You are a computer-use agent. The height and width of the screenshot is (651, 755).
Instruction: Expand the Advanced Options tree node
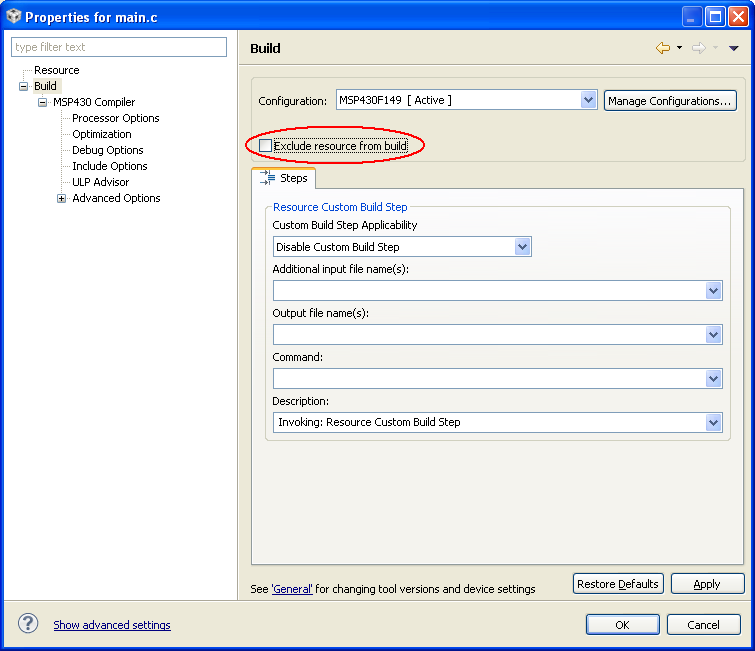click(62, 198)
